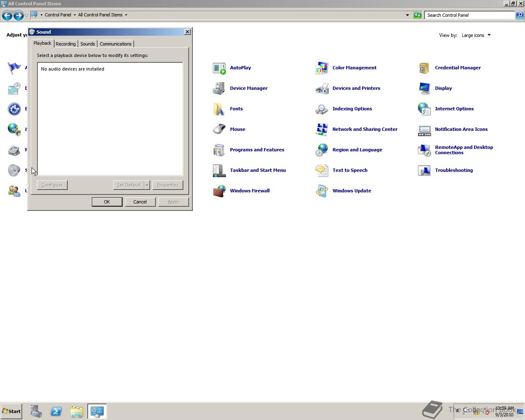
Task: Open Region and Language icon
Action: click(x=322, y=150)
